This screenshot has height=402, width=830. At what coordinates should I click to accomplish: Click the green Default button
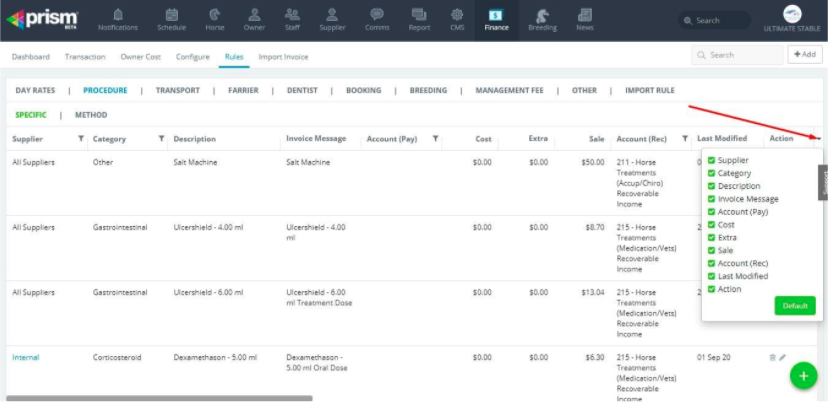pos(794,306)
